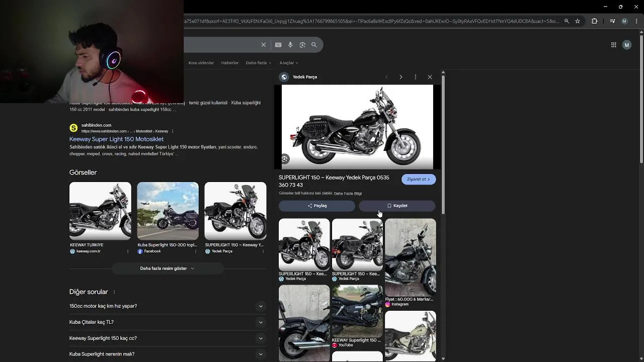Screen dimensions: 644x362
Task: Click Daha Fazla Bilgi copyright link
Action: pos(348,194)
